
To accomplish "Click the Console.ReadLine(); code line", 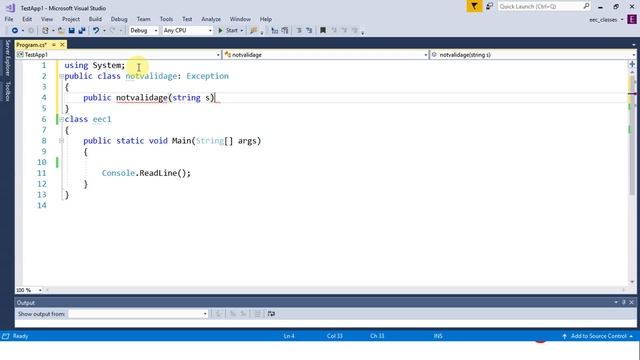I will point(146,173).
